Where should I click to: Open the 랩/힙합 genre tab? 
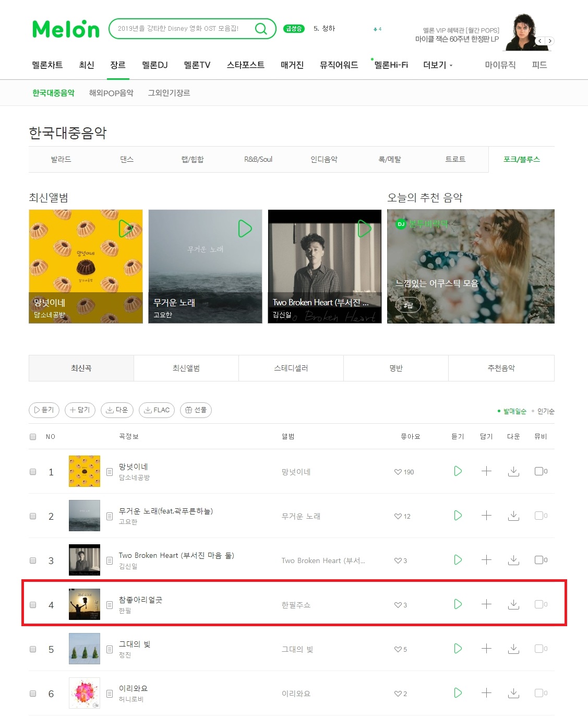pyautogui.click(x=193, y=159)
